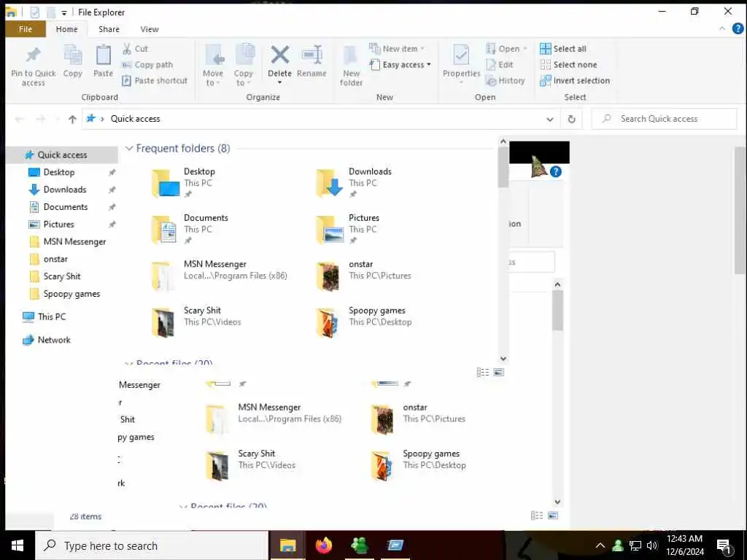The height and width of the screenshot is (560, 747).
Task: Click the Help icon beside ribbon chevron
Action: (738, 28)
